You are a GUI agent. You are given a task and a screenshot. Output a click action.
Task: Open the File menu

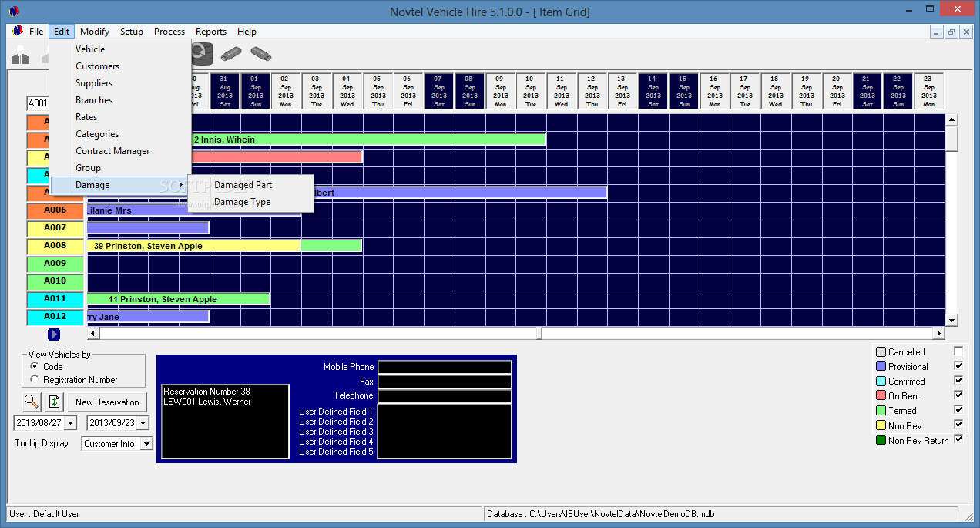36,32
